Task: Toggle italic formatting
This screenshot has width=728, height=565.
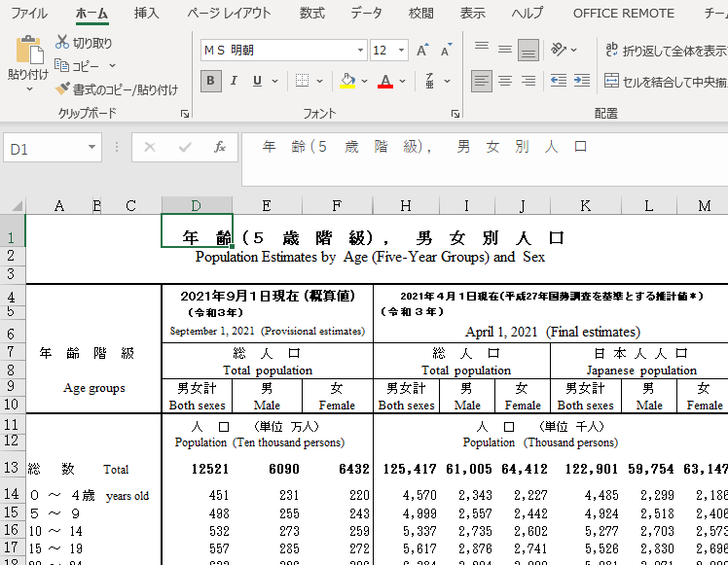Action: pos(234,81)
